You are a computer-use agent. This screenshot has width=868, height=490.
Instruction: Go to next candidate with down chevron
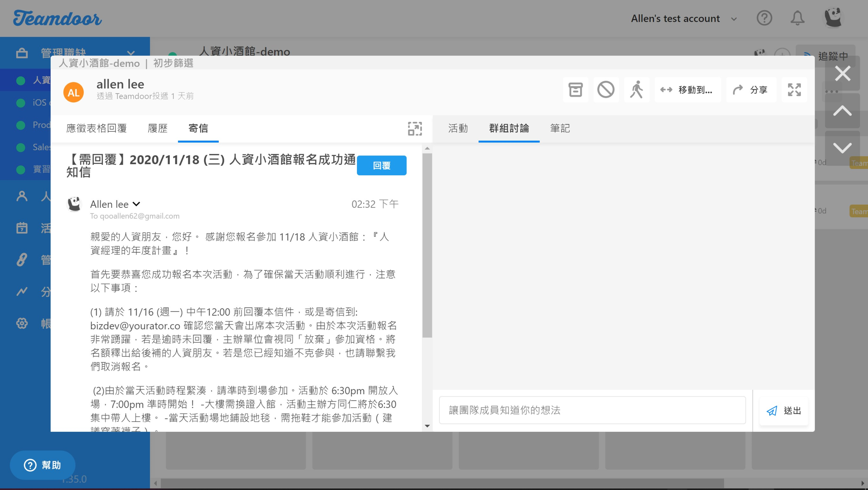843,148
